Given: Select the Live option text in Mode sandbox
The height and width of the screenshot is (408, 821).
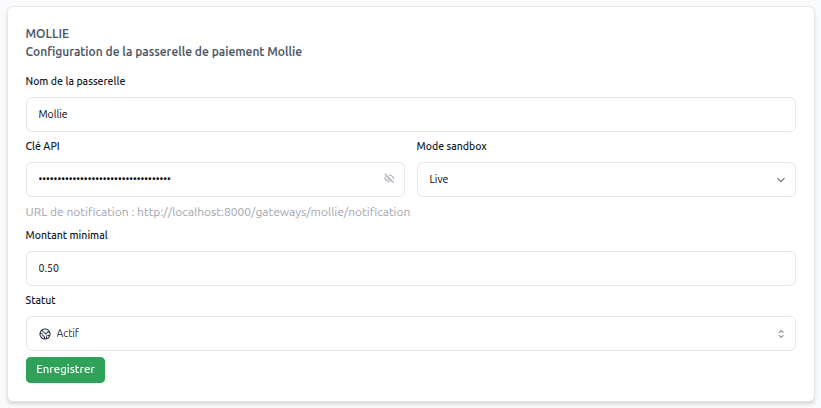Looking at the screenshot, I should click(x=439, y=180).
